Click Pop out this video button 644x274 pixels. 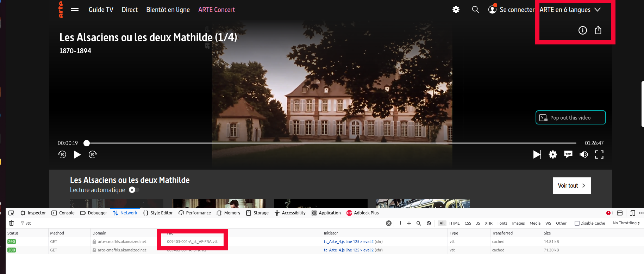coord(571,117)
